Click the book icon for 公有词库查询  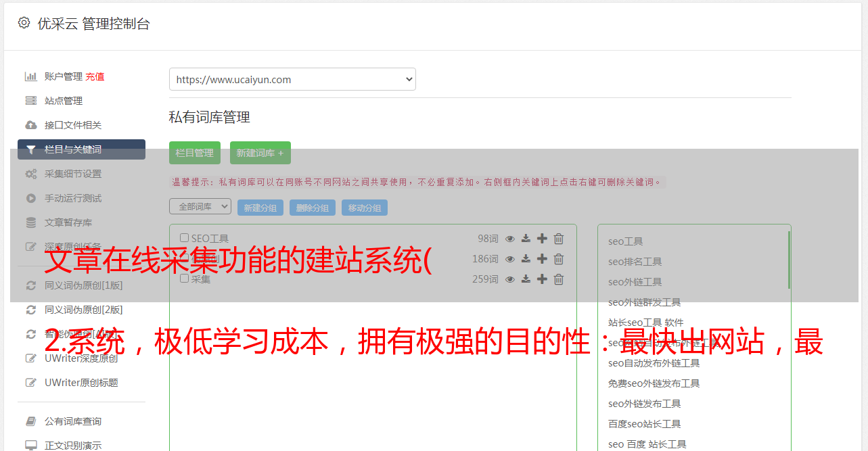31,421
